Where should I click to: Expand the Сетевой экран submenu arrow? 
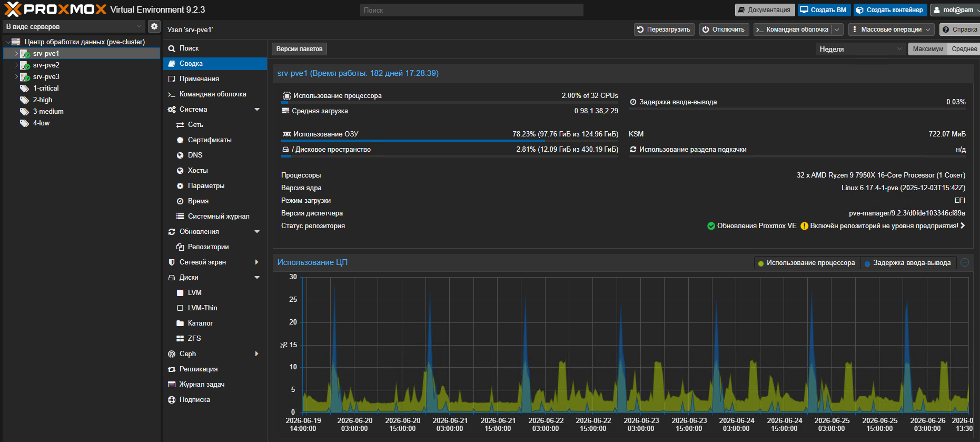pos(257,262)
